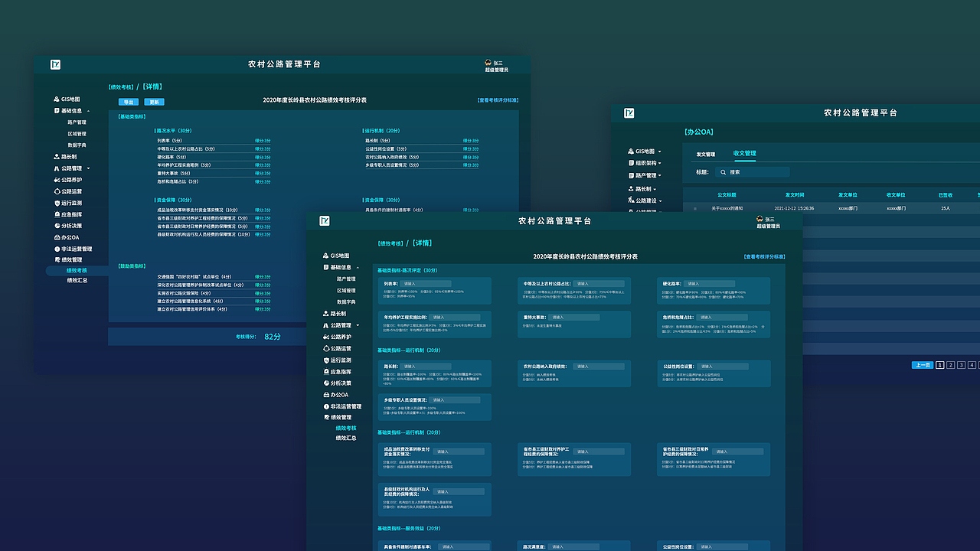Click 绩效考核 breadcrumb in front window
The image size is (980, 551).
[x=390, y=243]
